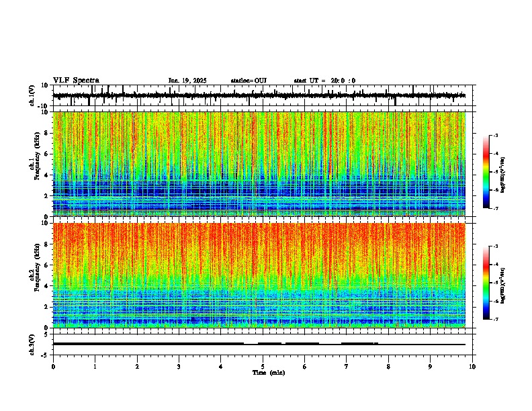Click the ch.1 spectrogram color scale bar
532x411 pixels.
[x=486, y=172]
